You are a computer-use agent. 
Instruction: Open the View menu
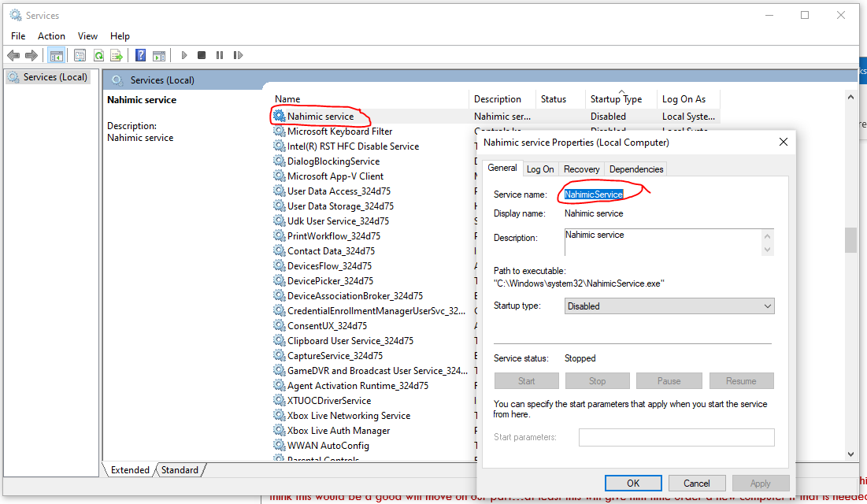tap(87, 36)
